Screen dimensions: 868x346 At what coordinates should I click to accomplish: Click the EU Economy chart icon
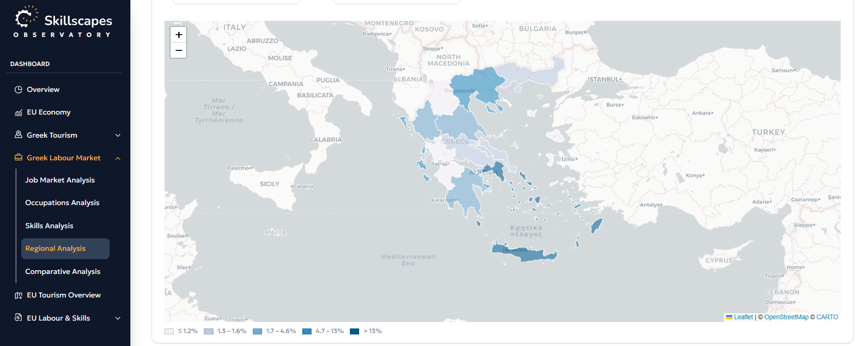18,112
